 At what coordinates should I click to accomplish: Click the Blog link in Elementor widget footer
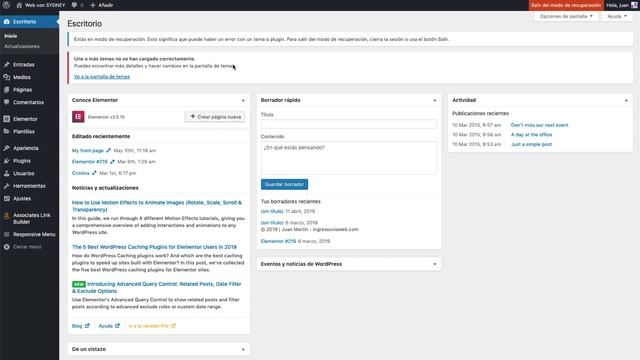(x=80, y=326)
